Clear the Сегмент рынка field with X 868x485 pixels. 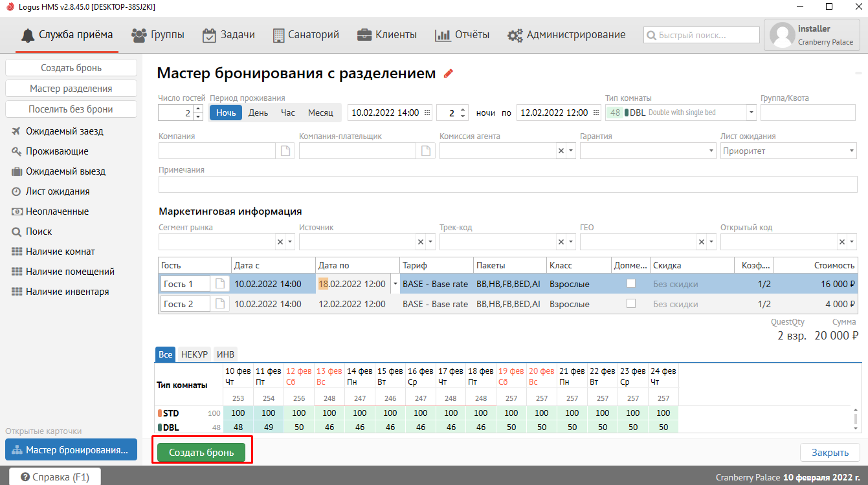tap(280, 242)
